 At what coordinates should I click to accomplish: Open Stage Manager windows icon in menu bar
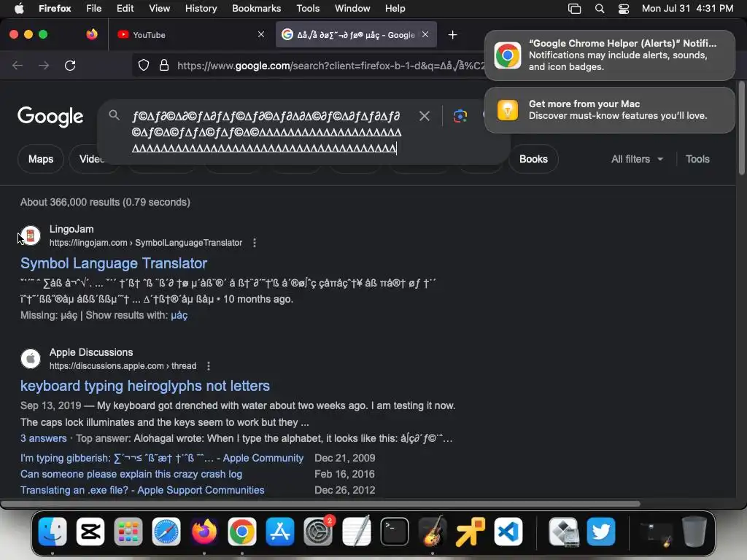pyautogui.click(x=575, y=9)
